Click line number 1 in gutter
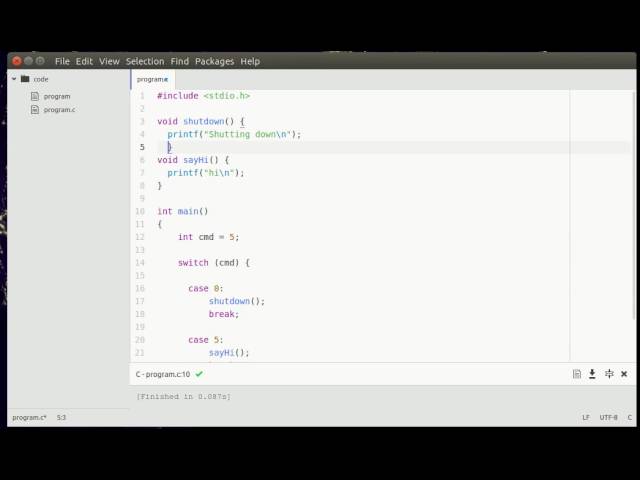The height and width of the screenshot is (480, 640). pos(142,96)
